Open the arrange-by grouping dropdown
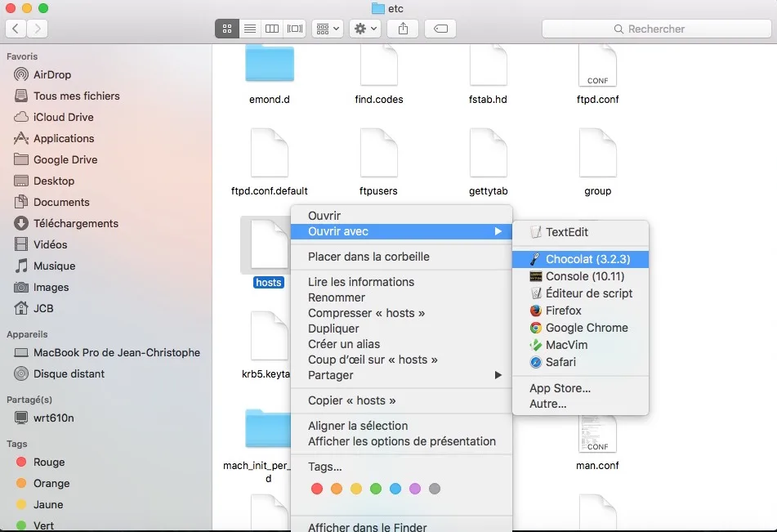The image size is (777, 532). point(328,29)
